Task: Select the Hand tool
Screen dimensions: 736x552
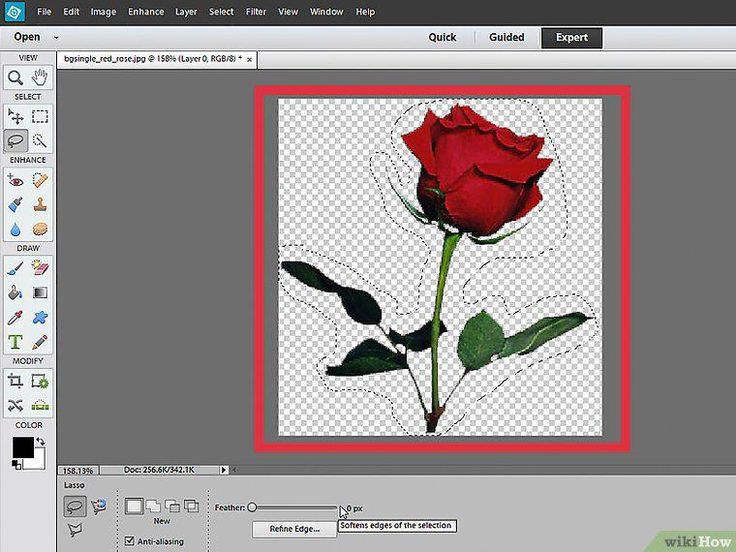Action: click(40, 78)
